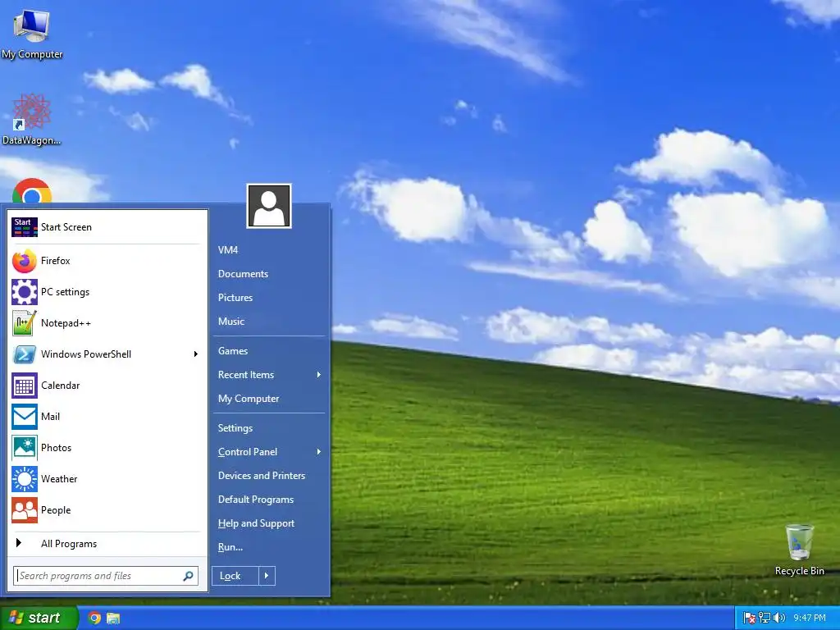The image size is (840, 630).
Task: Click the Recent Items label
Action: 246,374
